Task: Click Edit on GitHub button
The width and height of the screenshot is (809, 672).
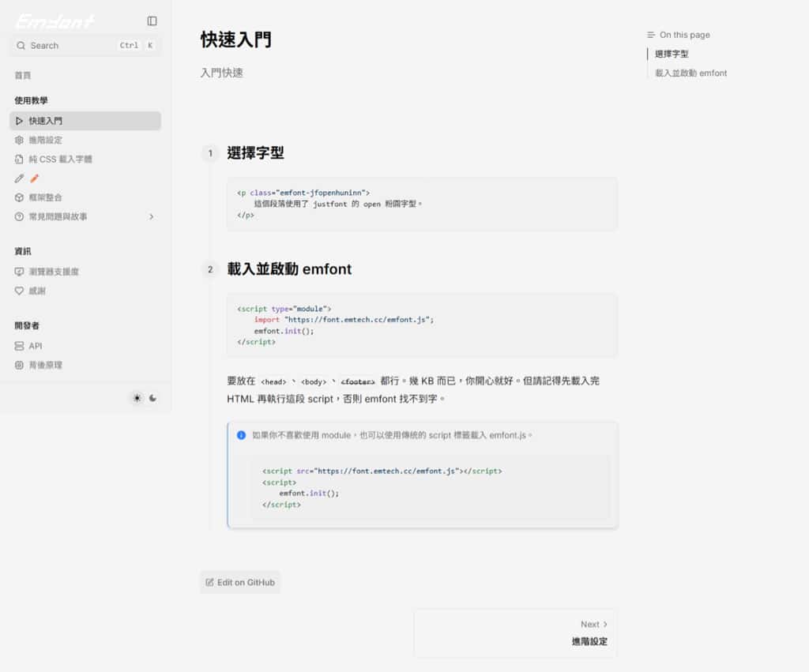Action: pyautogui.click(x=240, y=582)
